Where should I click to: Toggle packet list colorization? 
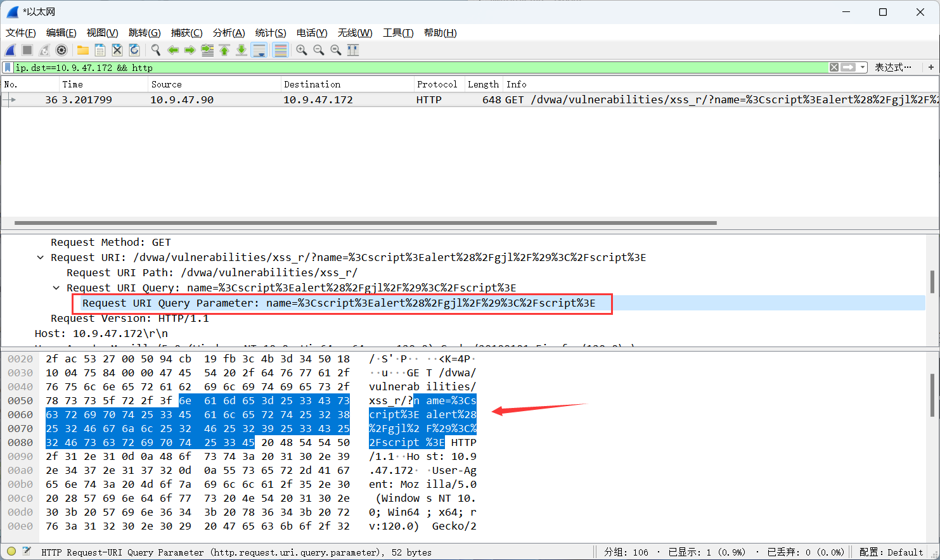point(281,50)
